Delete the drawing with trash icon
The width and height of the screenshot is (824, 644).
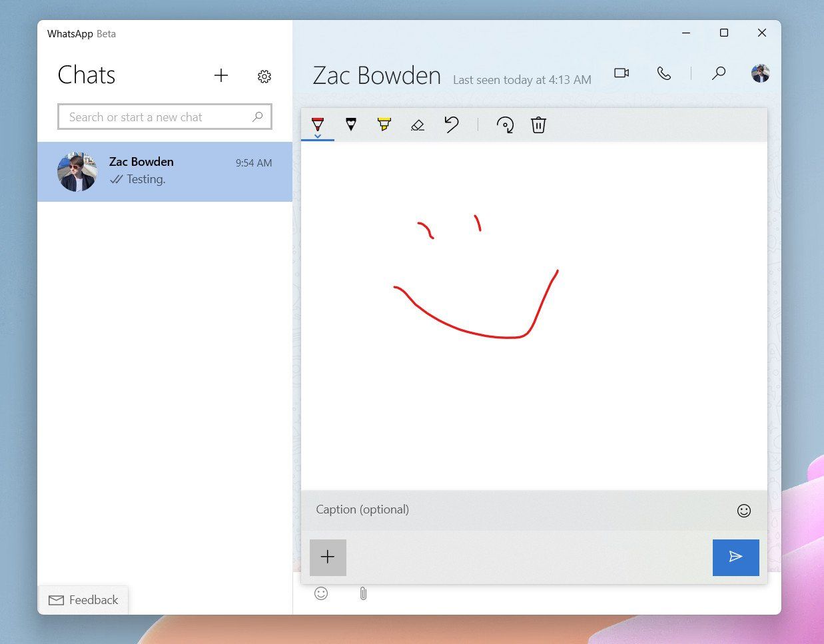click(538, 125)
